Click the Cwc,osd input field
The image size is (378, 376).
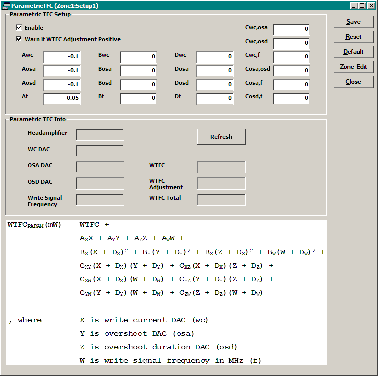291,43
